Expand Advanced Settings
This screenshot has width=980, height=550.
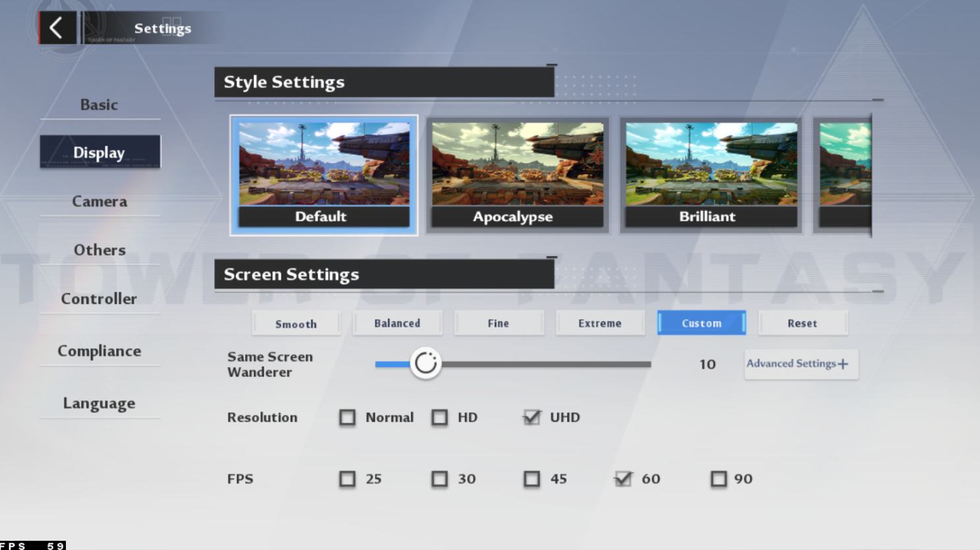pos(801,364)
